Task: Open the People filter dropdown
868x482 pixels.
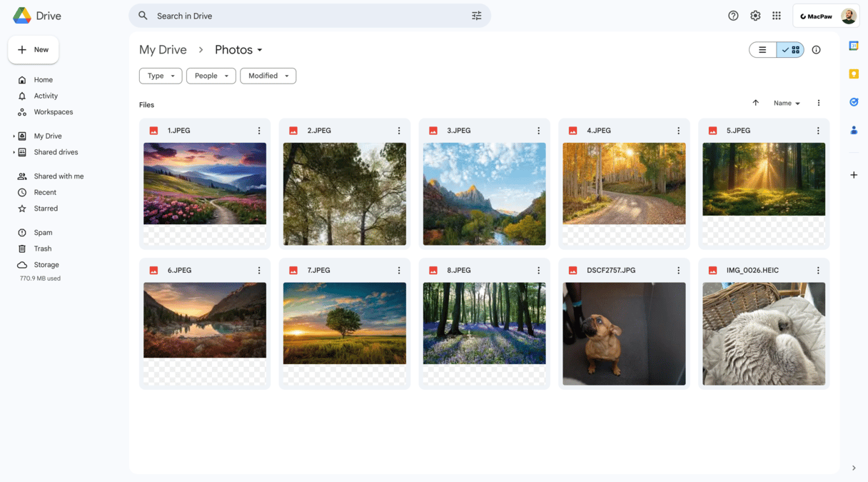Action: (211, 76)
